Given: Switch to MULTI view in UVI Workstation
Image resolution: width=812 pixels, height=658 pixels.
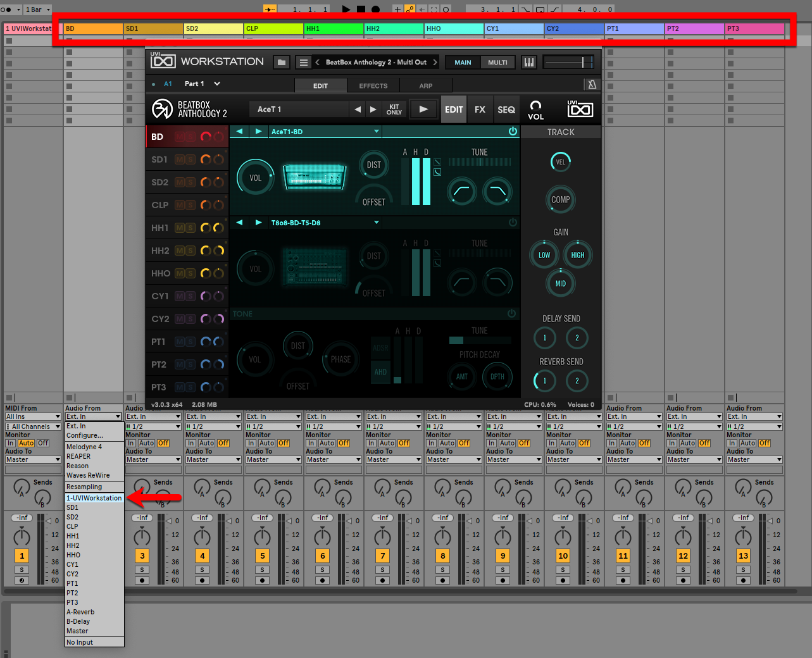Looking at the screenshot, I should (497, 62).
